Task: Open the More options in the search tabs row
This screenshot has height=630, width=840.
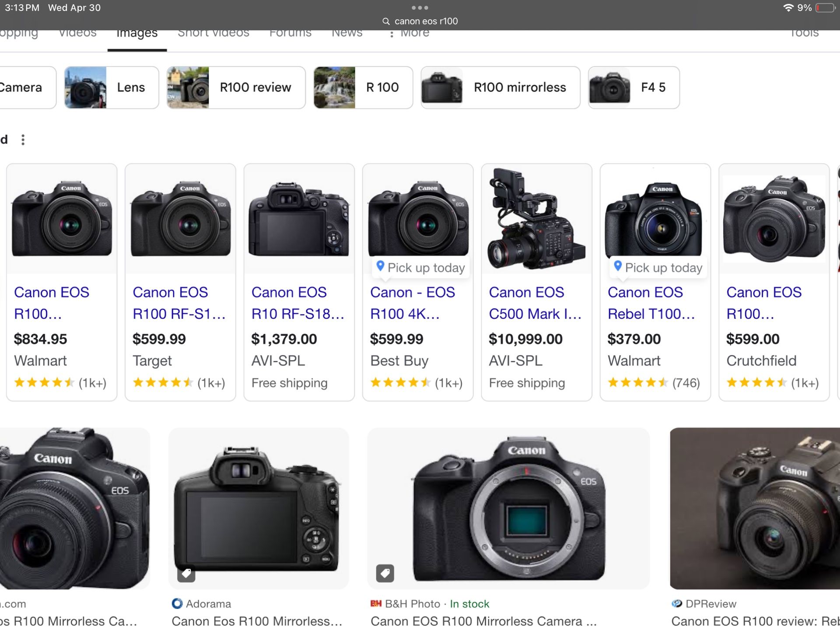Action: tap(409, 32)
